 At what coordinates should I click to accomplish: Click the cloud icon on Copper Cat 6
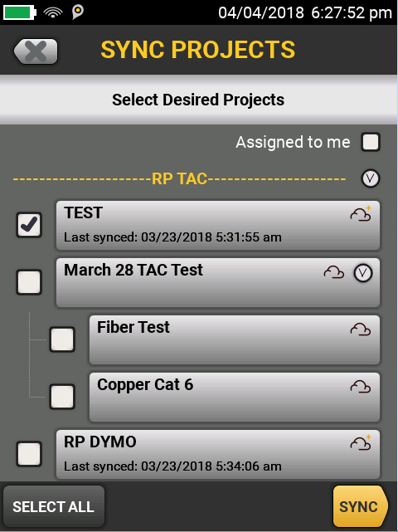point(361,387)
